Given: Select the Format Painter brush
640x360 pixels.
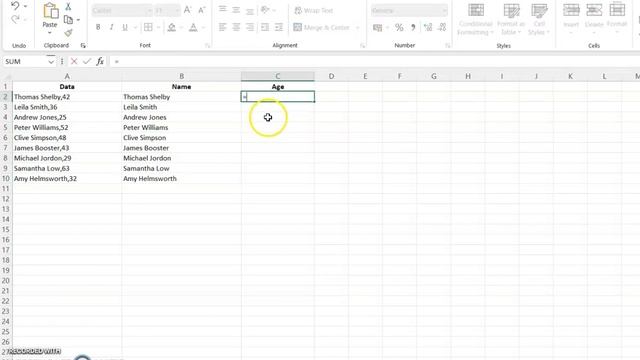Looking at the screenshot, I should pyautogui.click(x=68, y=33).
